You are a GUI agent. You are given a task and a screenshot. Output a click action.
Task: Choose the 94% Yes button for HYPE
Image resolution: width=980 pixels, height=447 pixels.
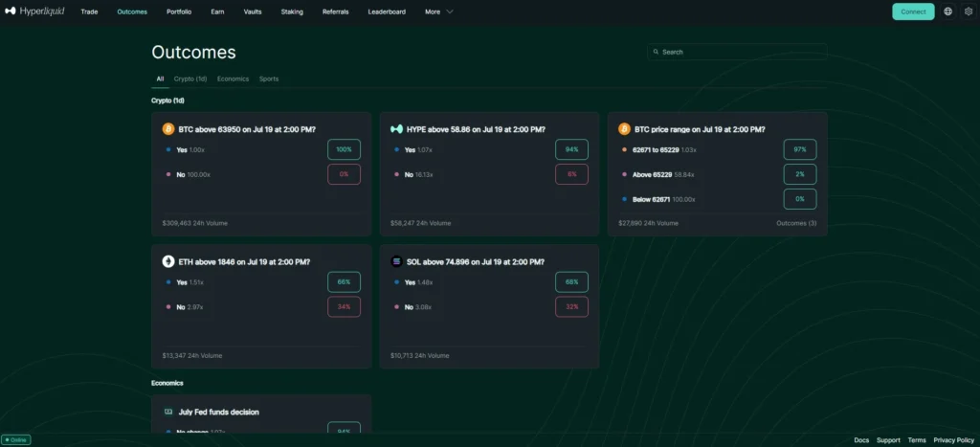pos(571,149)
